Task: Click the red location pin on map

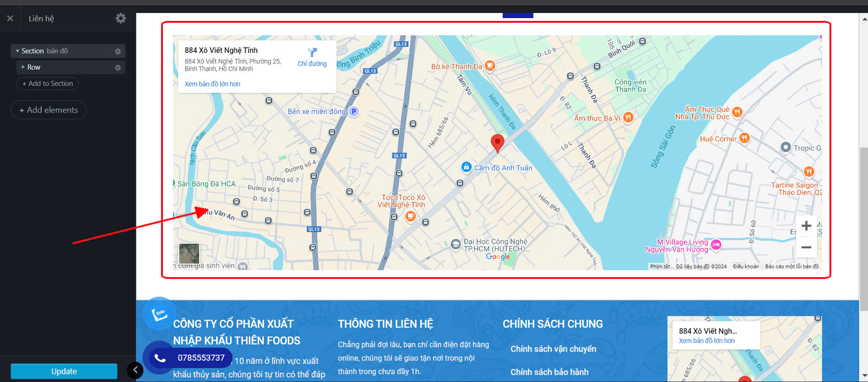Action: [x=497, y=142]
